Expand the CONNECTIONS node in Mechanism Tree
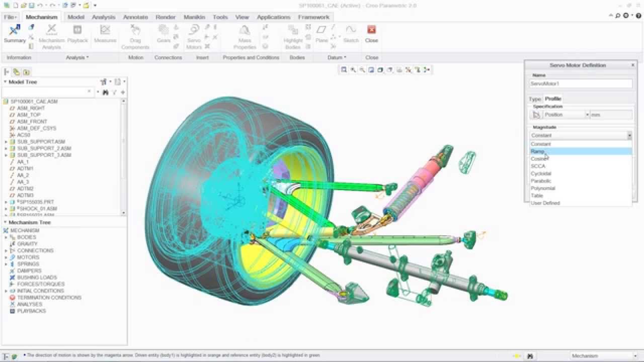Viewport: 644px width, 362px height. [x=5, y=250]
